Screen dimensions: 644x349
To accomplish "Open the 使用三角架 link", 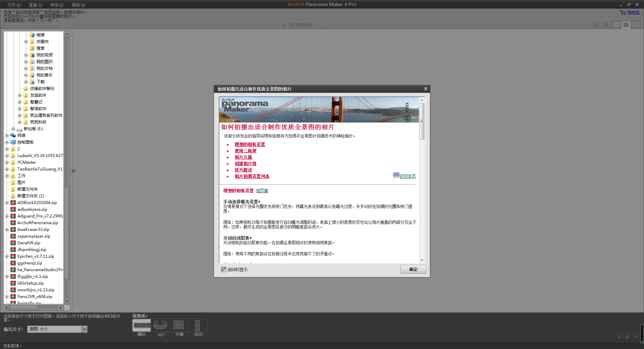I will pyautogui.click(x=246, y=151).
